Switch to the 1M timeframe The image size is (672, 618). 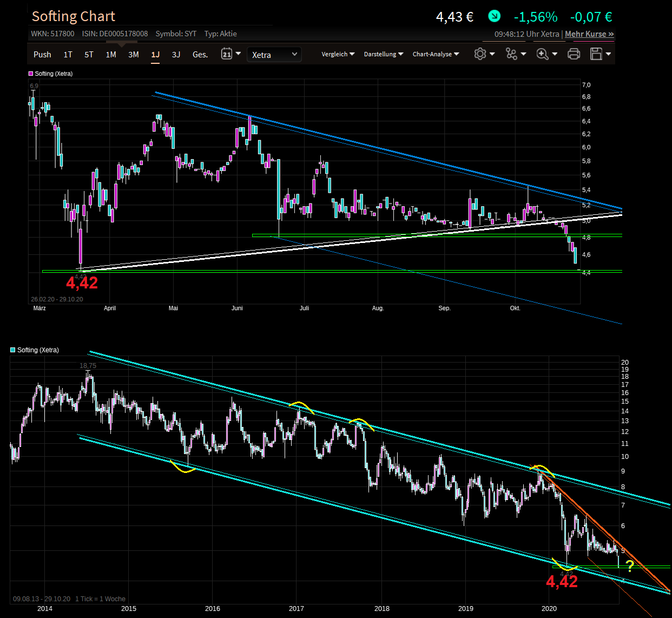click(111, 54)
